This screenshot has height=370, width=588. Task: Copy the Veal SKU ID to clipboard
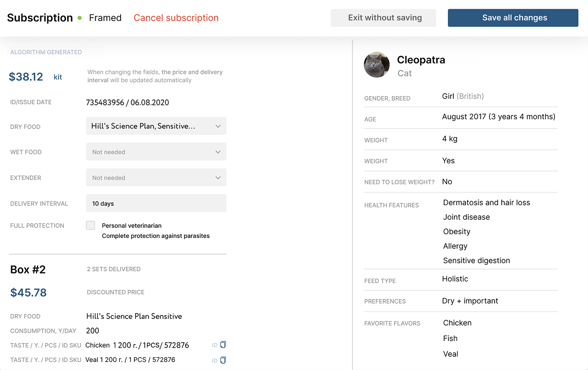click(224, 359)
